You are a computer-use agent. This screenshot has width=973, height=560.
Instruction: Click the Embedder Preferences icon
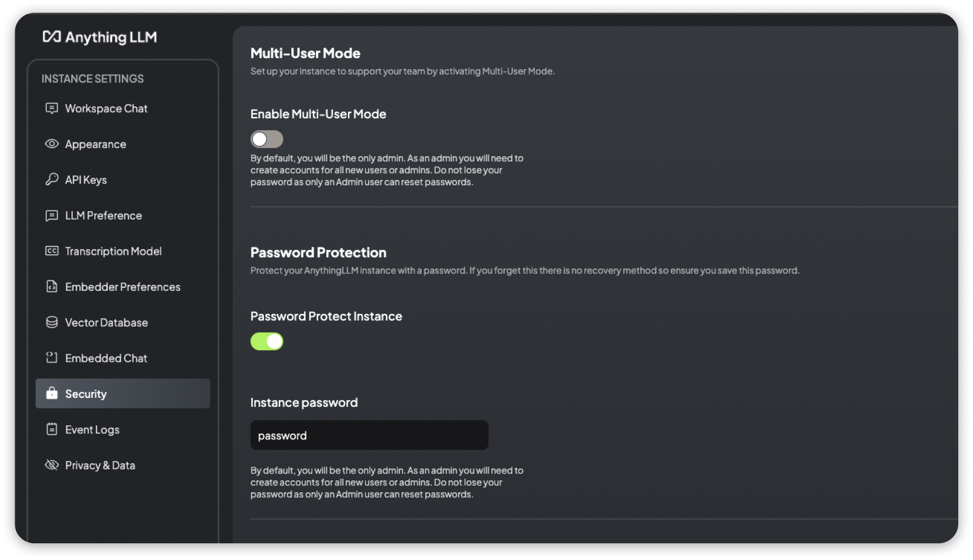[52, 287]
